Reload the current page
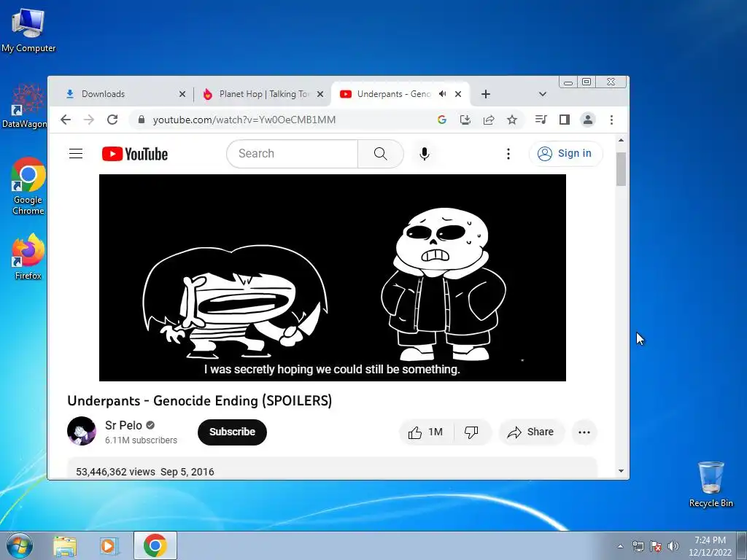The width and height of the screenshot is (747, 560). click(112, 120)
